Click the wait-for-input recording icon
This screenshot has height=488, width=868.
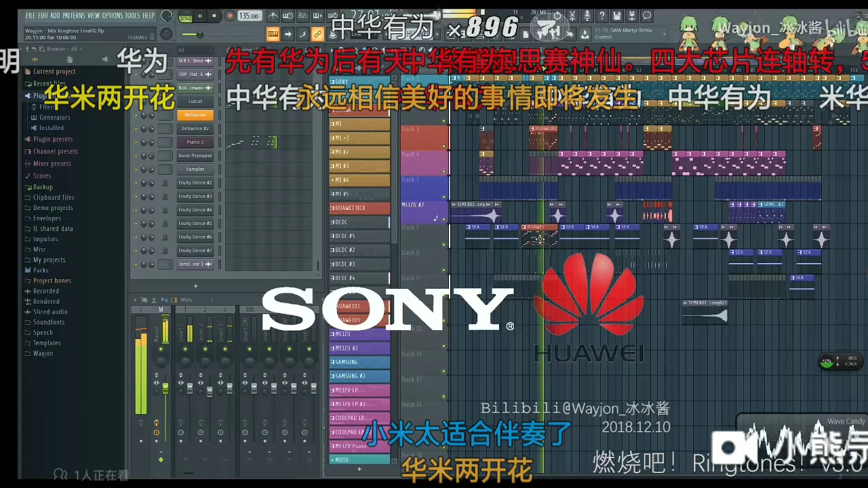288,15
